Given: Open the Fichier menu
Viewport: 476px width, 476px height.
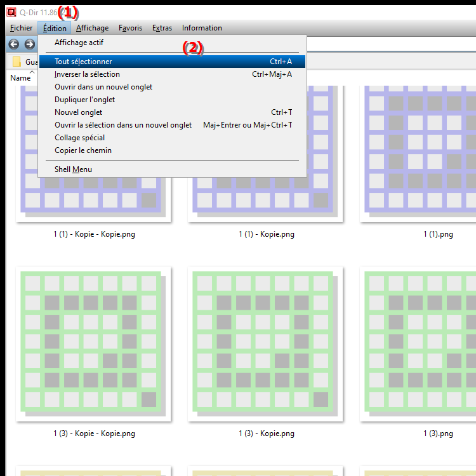Looking at the screenshot, I should [21, 28].
